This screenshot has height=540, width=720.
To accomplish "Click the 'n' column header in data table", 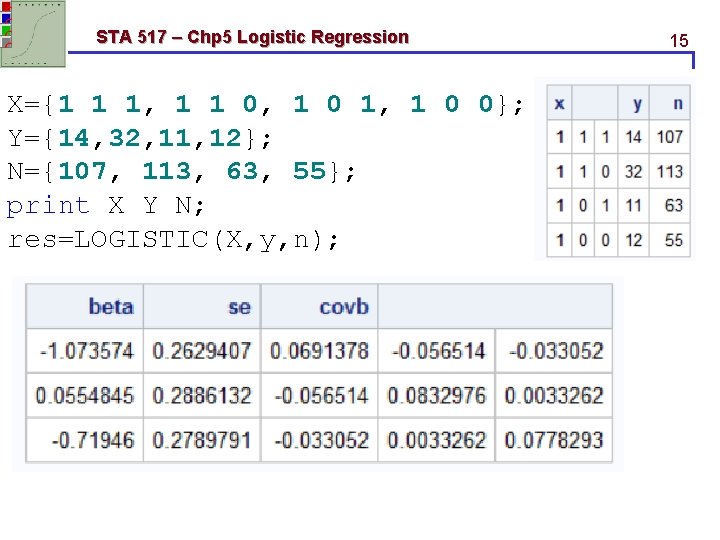I will [670, 103].
